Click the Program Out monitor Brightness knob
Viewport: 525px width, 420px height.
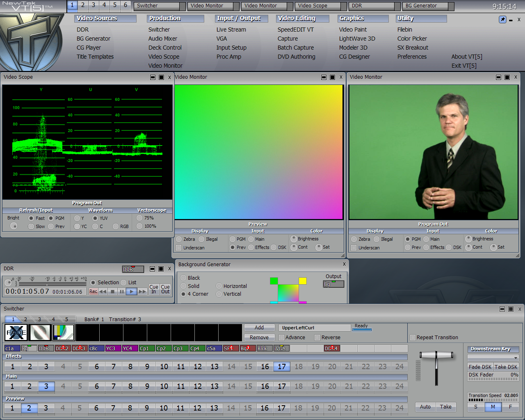click(x=468, y=239)
